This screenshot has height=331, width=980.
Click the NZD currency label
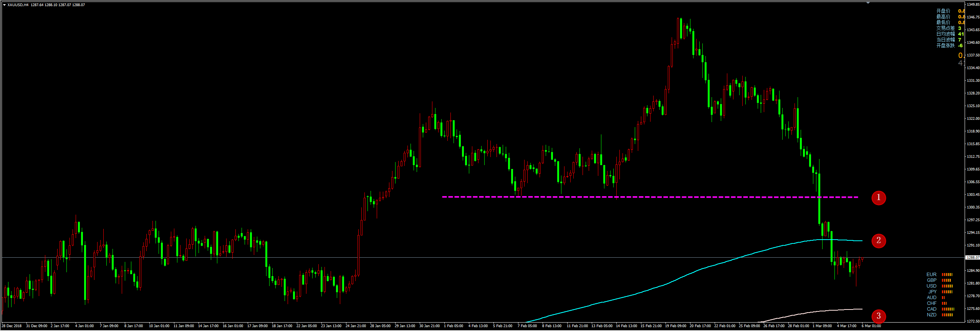pyautogui.click(x=932, y=315)
